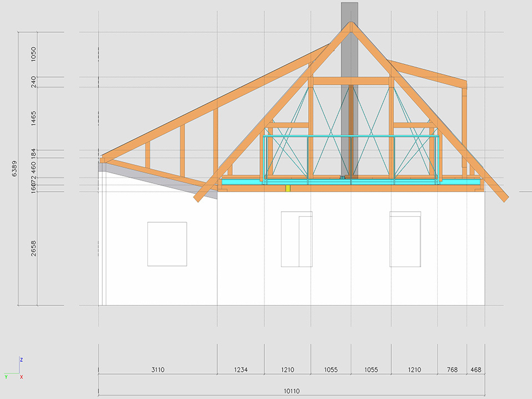Image resolution: width=532 pixels, height=399 pixels.
Task: Pick the middle window with inner pane
Action: point(296,239)
